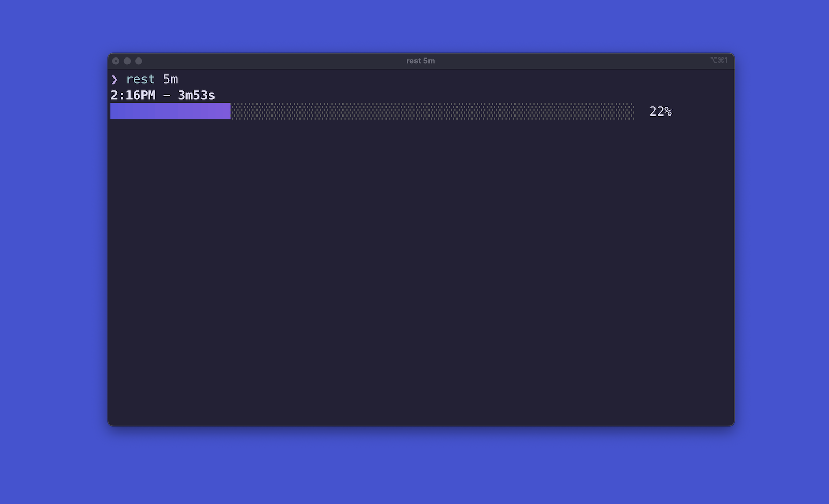Click the '5m' argument in command line
Image resolution: width=829 pixels, height=504 pixels.
pos(170,79)
